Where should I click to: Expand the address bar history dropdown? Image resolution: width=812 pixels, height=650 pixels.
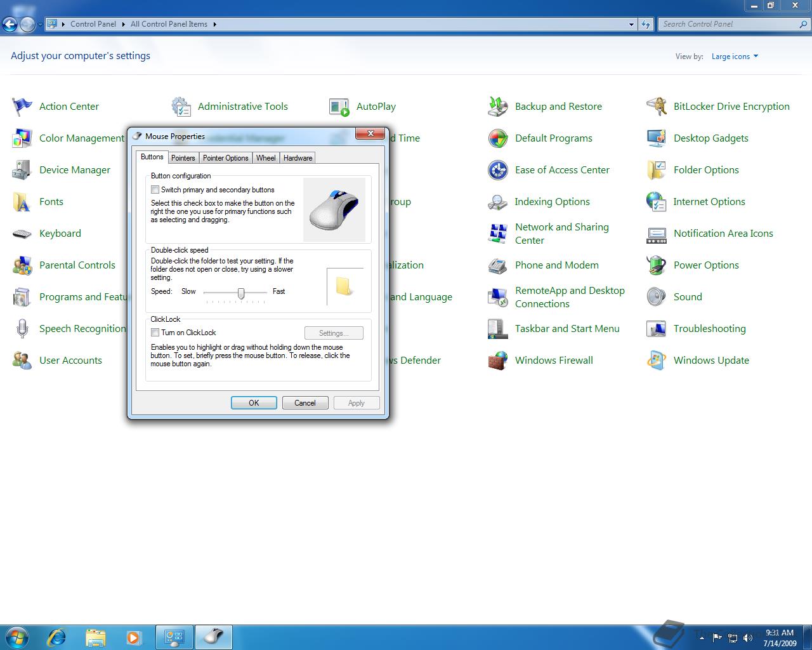(x=631, y=24)
